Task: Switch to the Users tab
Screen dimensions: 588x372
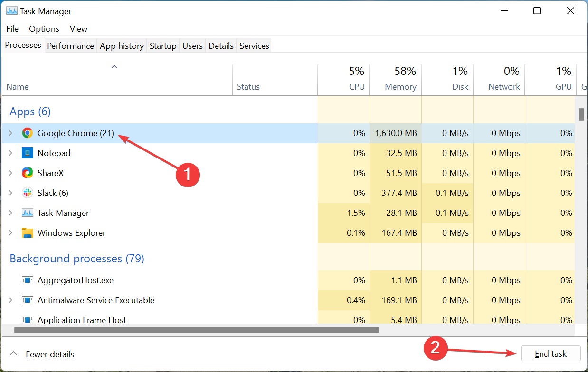Action: point(192,46)
